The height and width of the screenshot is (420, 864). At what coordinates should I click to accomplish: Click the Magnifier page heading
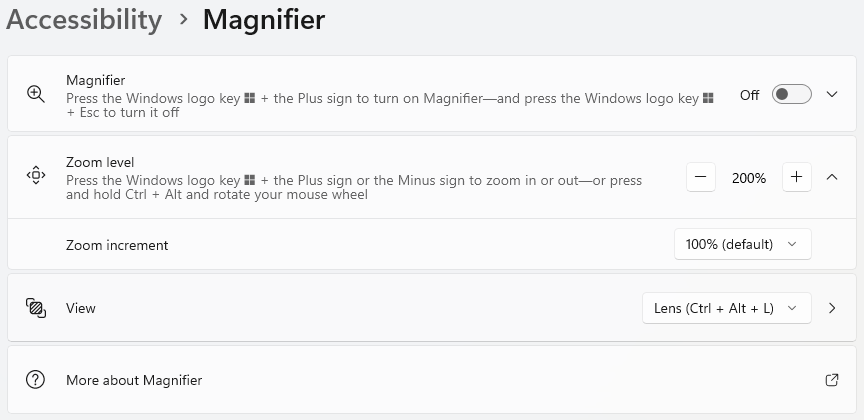[264, 19]
